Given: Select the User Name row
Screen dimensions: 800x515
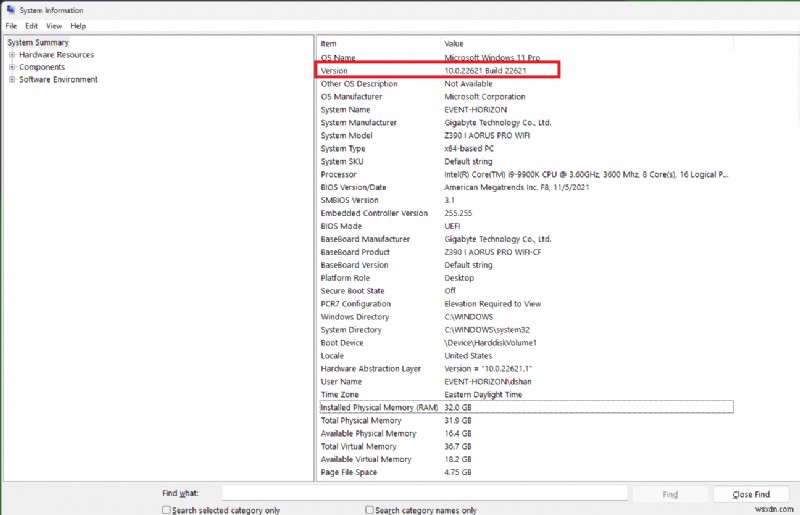Looking at the screenshot, I should (525, 381).
